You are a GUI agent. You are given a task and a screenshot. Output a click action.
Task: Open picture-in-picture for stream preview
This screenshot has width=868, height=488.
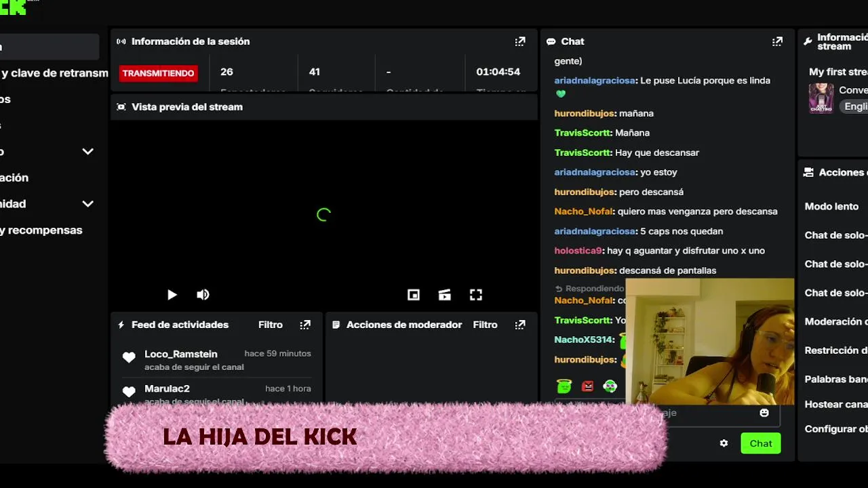click(414, 295)
